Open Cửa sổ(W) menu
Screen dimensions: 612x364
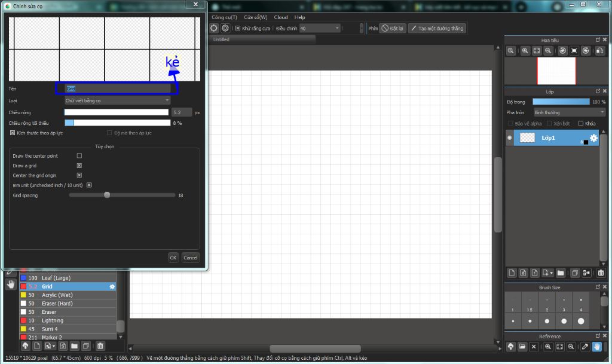[x=256, y=17]
